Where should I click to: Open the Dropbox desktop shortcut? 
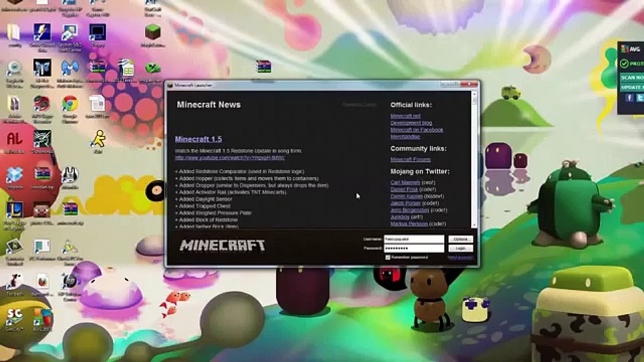[14, 175]
